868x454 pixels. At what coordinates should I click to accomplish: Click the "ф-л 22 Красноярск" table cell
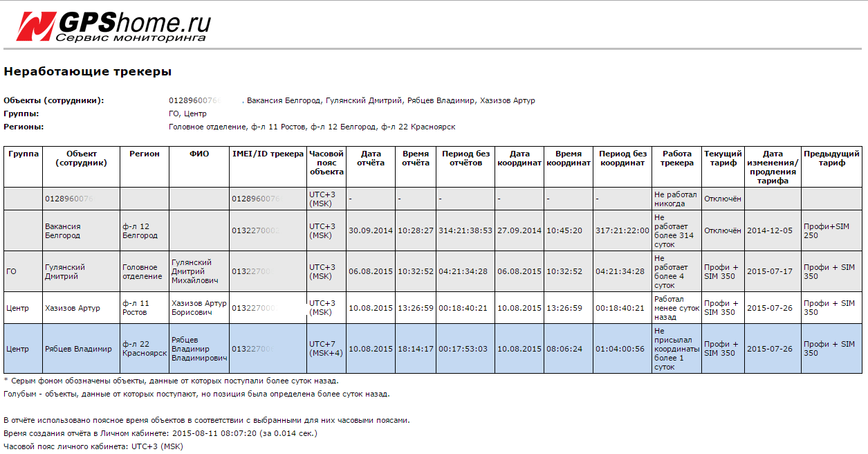[x=145, y=349]
